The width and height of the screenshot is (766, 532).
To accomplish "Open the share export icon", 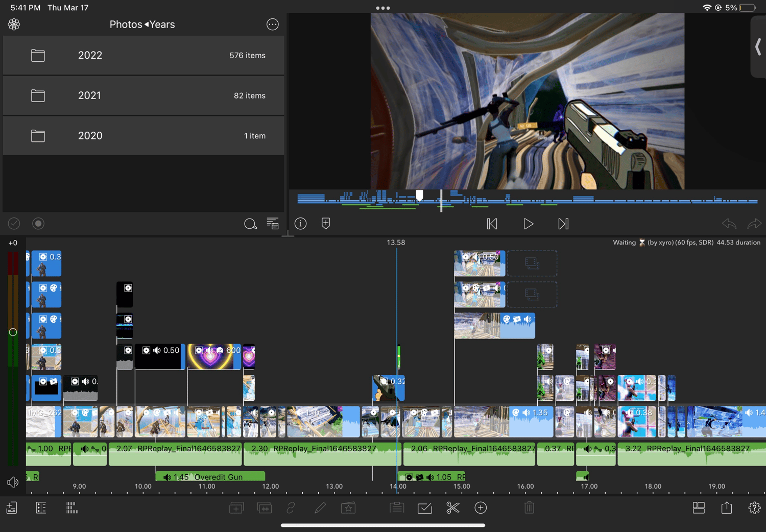I will [727, 508].
